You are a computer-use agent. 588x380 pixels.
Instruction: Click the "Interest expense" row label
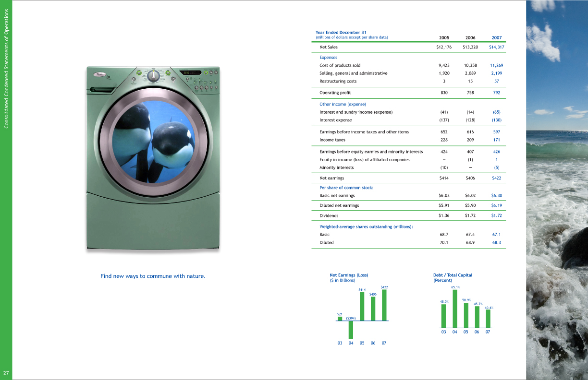tap(335, 120)
